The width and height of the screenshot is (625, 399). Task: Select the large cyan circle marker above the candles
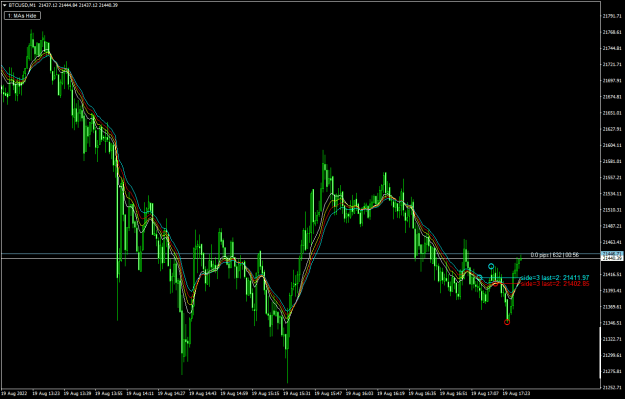pyautogui.click(x=491, y=266)
